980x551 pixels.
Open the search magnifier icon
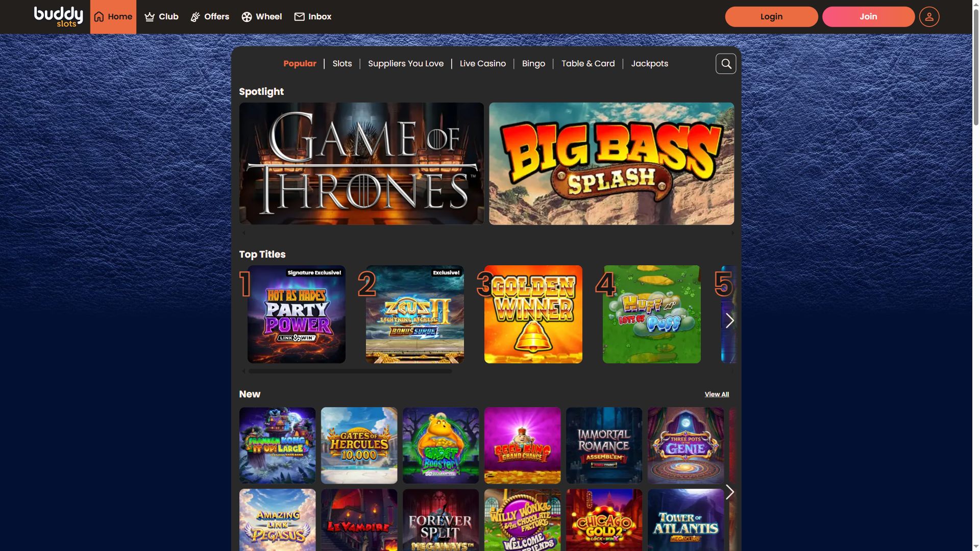(x=726, y=64)
